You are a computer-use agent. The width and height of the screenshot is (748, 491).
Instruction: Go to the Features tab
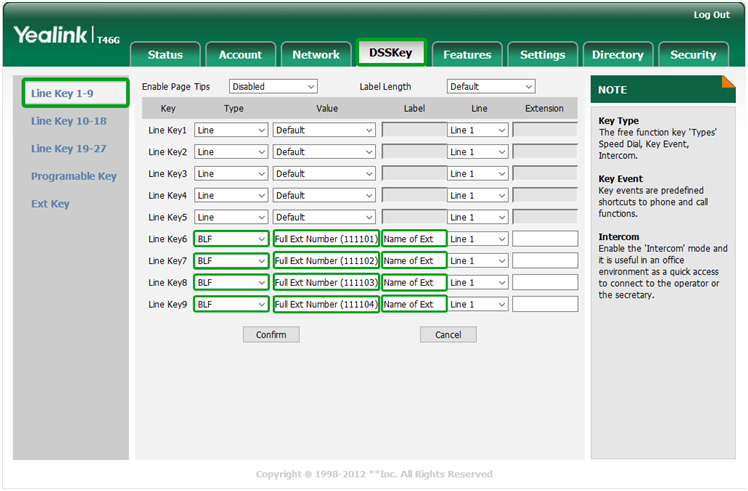click(467, 55)
